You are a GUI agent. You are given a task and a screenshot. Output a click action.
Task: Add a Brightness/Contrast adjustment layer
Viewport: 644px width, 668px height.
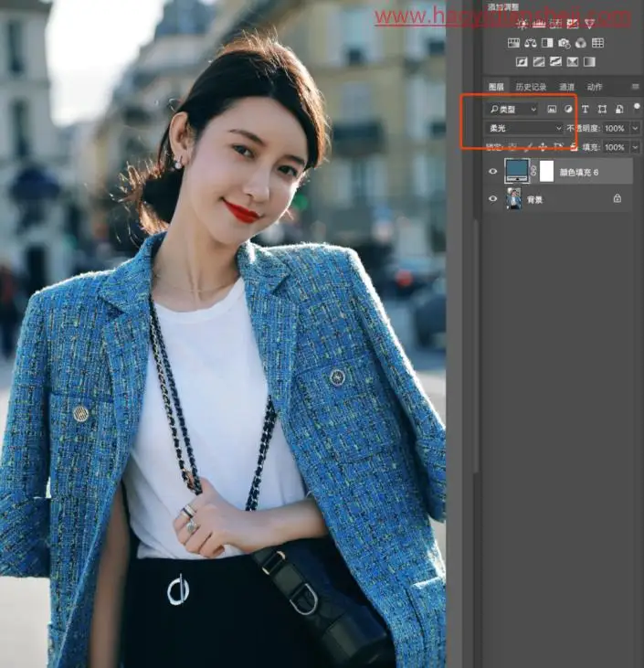tap(522, 24)
